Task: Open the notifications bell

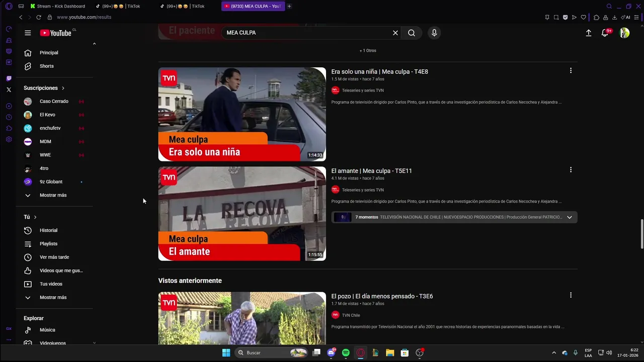Action: [605, 33]
